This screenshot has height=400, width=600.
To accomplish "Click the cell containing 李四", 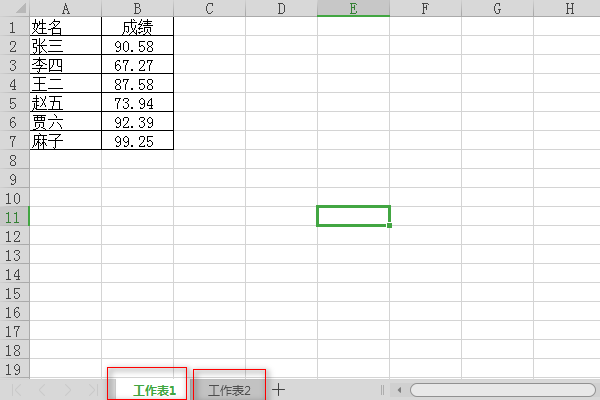I will pyautogui.click(x=65, y=64).
